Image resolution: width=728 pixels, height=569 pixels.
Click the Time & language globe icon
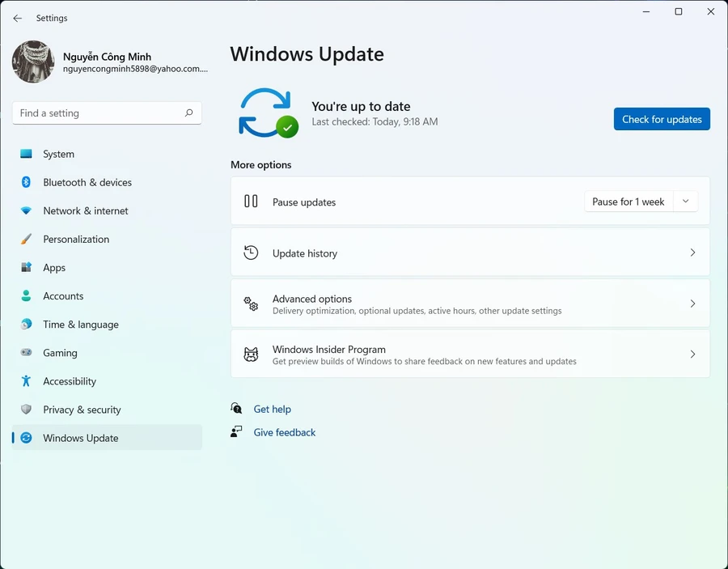point(26,325)
